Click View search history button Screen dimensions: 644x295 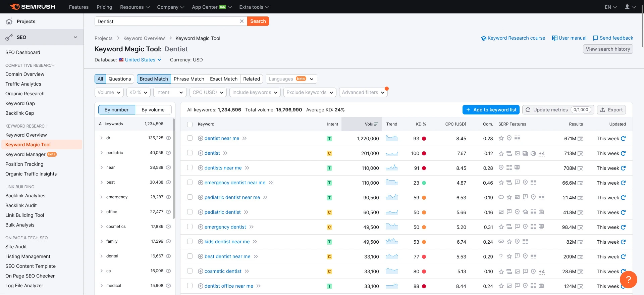click(608, 49)
